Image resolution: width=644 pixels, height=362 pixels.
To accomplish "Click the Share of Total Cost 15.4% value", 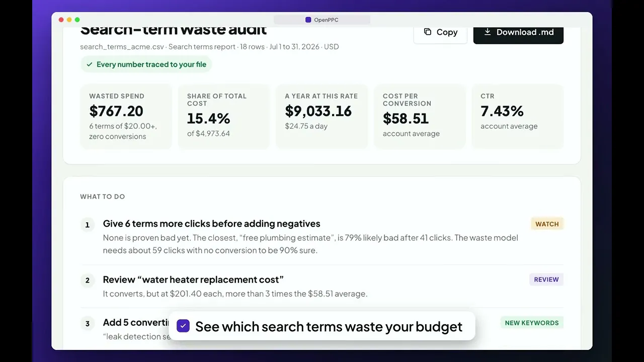I will point(208,119).
